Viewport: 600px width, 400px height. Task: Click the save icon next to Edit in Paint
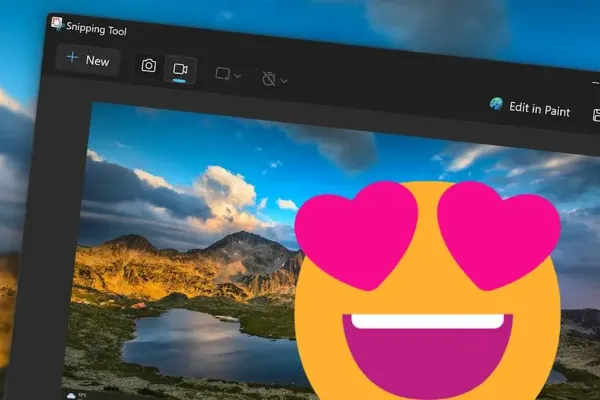[x=596, y=115]
